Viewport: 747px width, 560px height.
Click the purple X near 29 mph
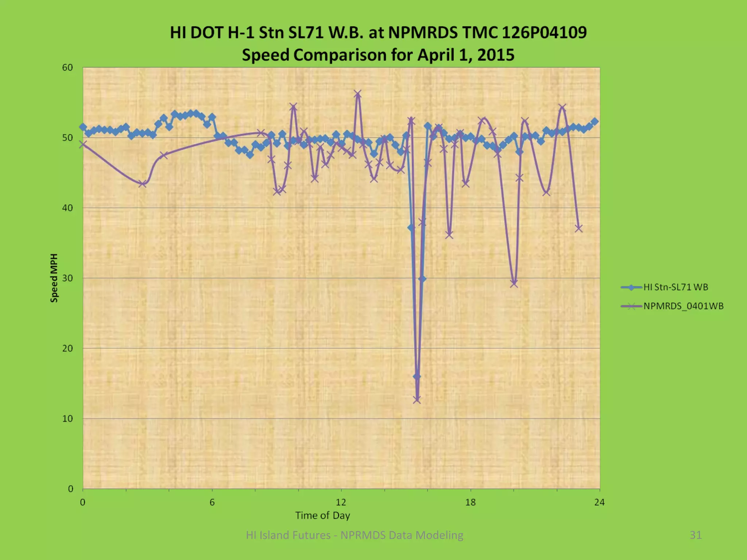point(514,283)
